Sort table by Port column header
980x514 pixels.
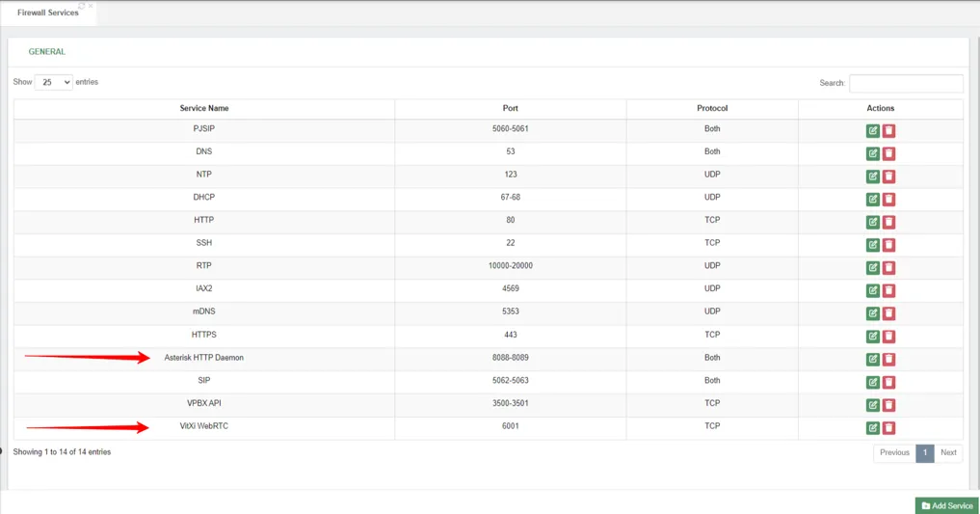point(510,108)
